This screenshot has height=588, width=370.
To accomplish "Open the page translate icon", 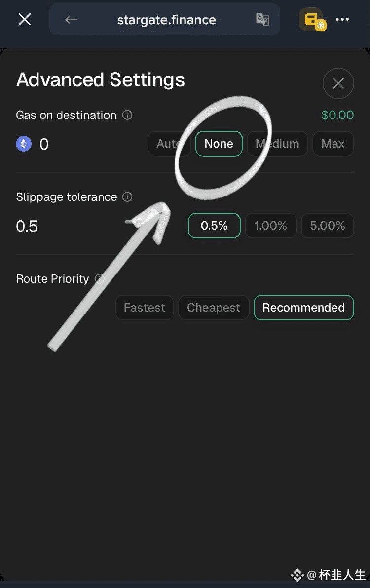I will [262, 19].
